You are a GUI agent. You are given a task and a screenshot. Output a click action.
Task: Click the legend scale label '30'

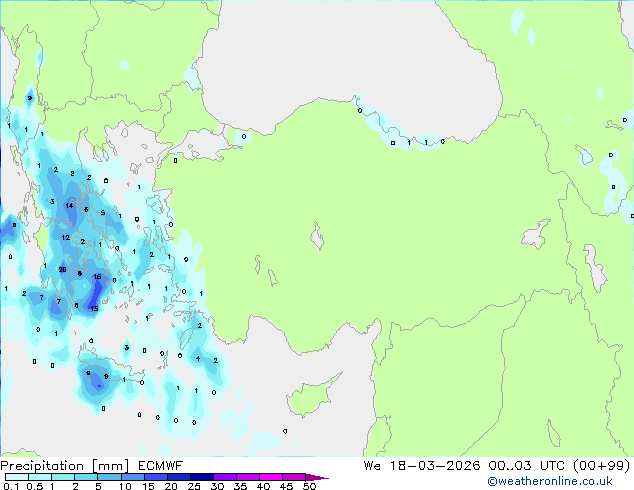[x=217, y=486]
